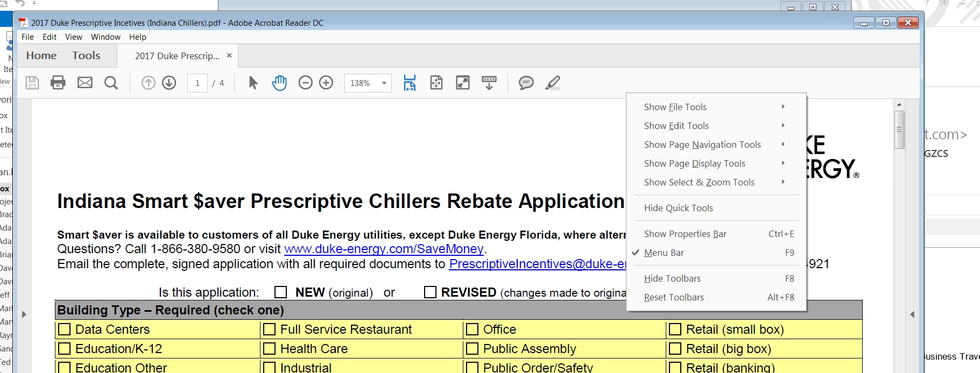The width and height of the screenshot is (980, 373).
Task: Zoom out with minus icon
Action: click(x=306, y=83)
